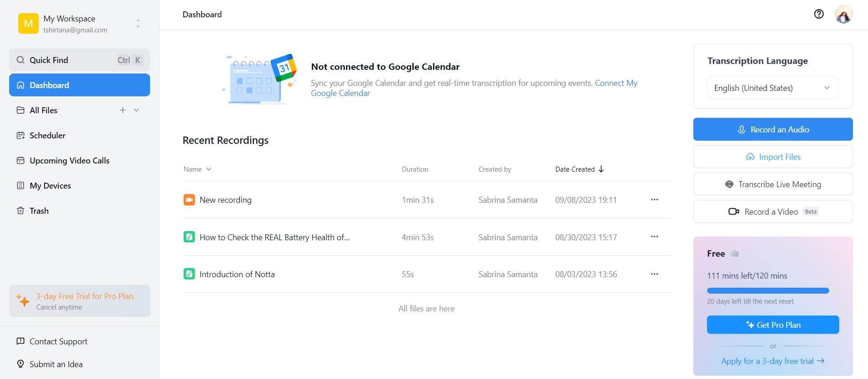Image resolution: width=868 pixels, height=379 pixels.
Task: Click Connect My Google Calendar link
Action: tap(474, 88)
